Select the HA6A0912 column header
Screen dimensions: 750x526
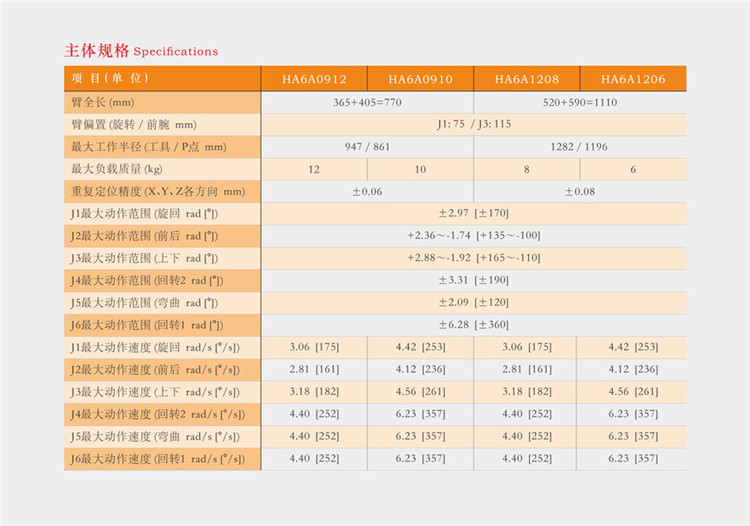(x=314, y=79)
